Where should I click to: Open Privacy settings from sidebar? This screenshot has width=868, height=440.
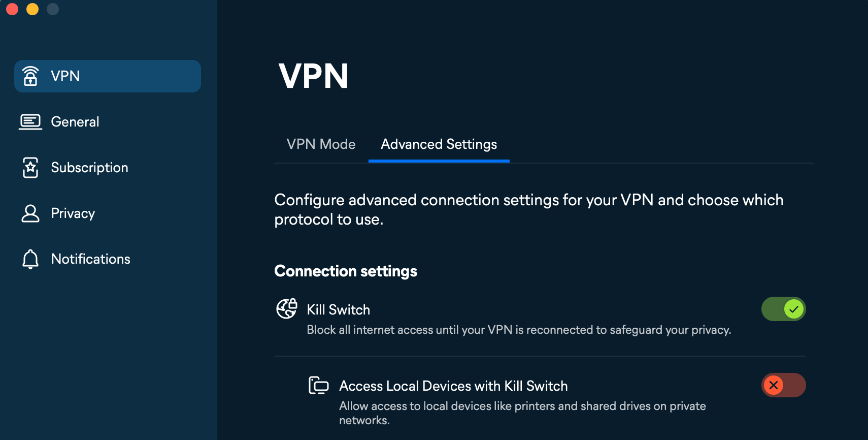[x=73, y=213]
